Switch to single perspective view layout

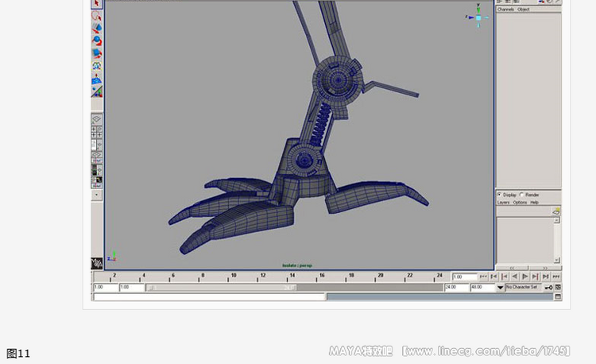(96, 119)
